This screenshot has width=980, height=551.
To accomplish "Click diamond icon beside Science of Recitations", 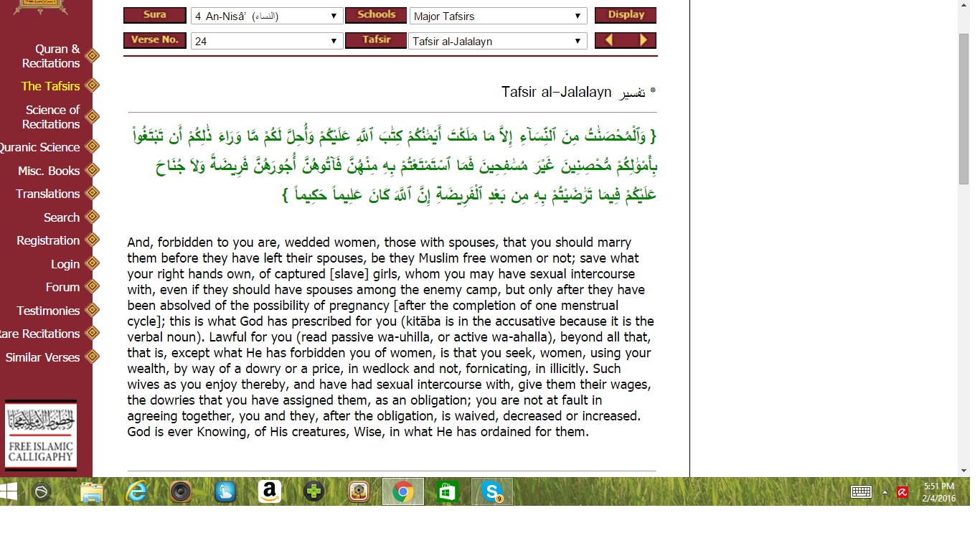I will (92, 116).
